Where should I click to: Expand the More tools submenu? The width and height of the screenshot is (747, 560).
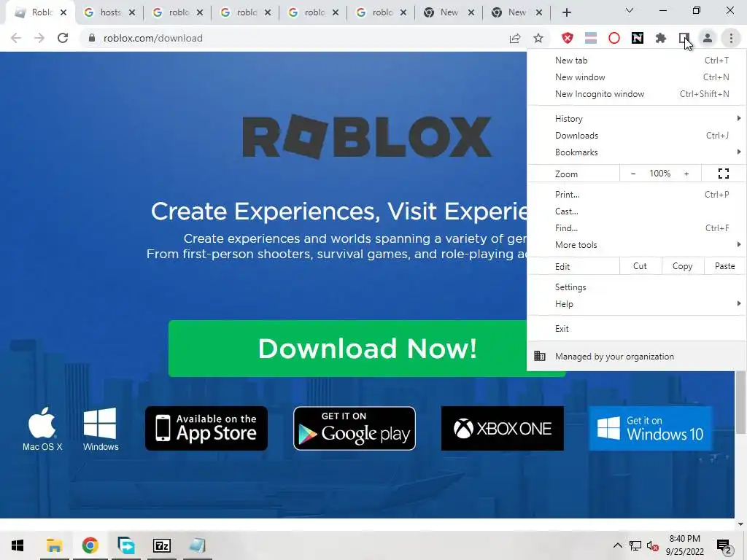[636, 245]
